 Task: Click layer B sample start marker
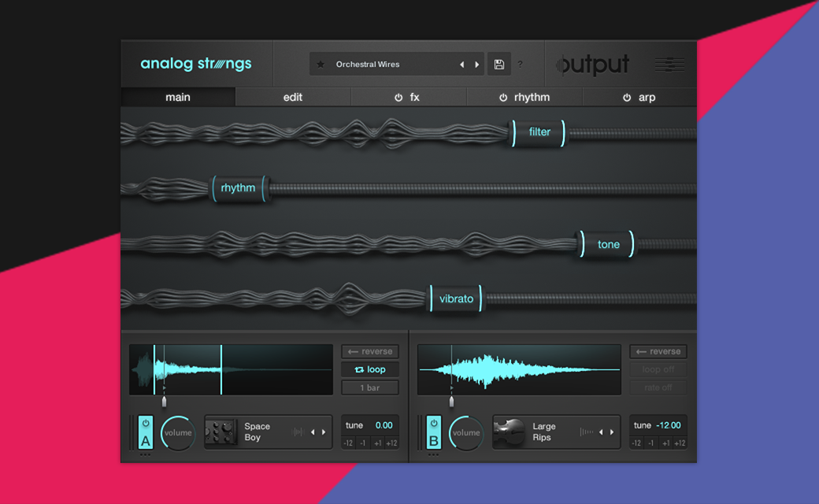coord(452,401)
